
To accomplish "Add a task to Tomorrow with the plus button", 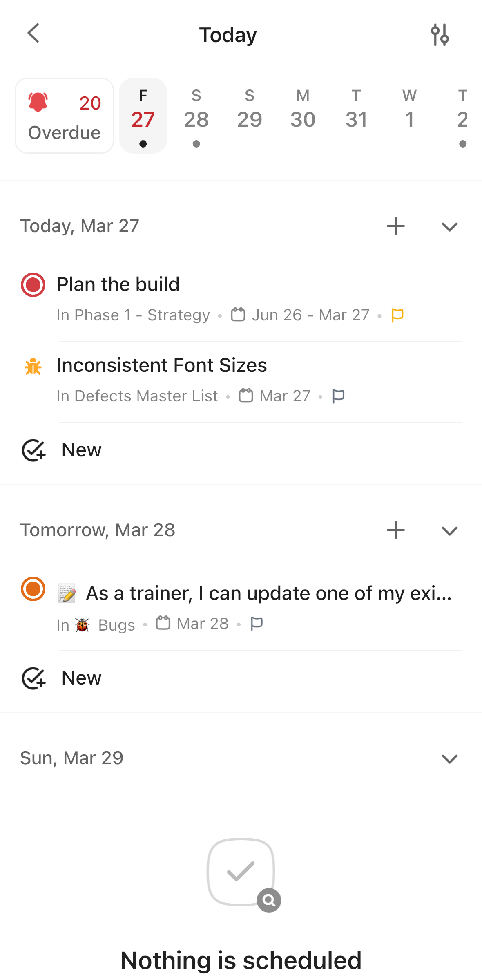I will point(395,530).
